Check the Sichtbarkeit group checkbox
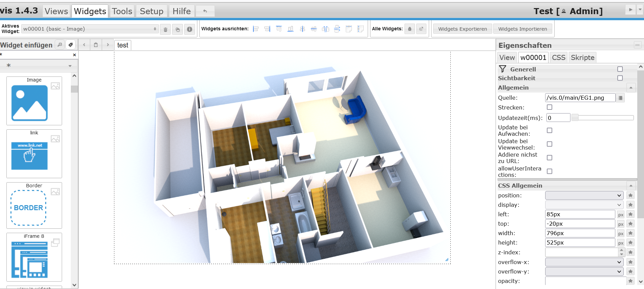This screenshot has width=644, height=289. point(620,78)
